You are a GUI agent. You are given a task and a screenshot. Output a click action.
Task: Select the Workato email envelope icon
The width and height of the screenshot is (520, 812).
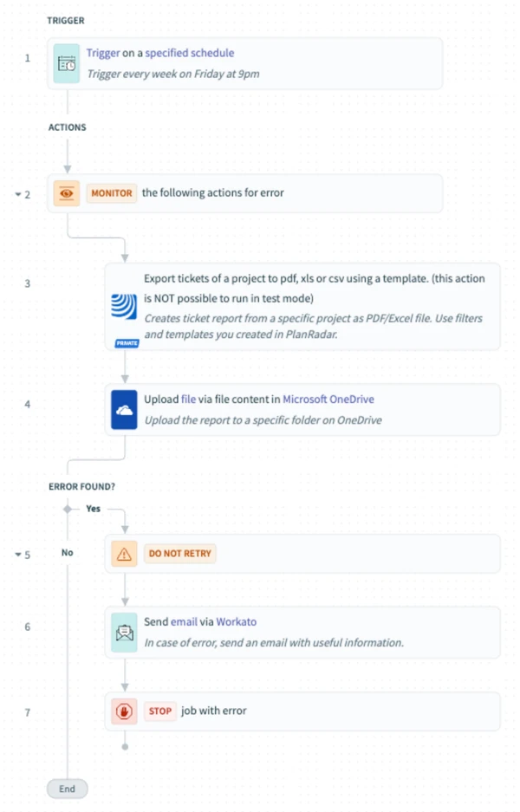(124, 633)
